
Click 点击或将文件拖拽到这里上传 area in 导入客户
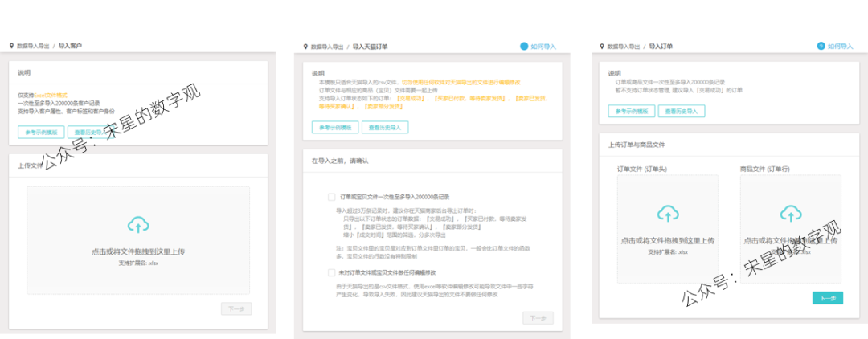pos(138,251)
